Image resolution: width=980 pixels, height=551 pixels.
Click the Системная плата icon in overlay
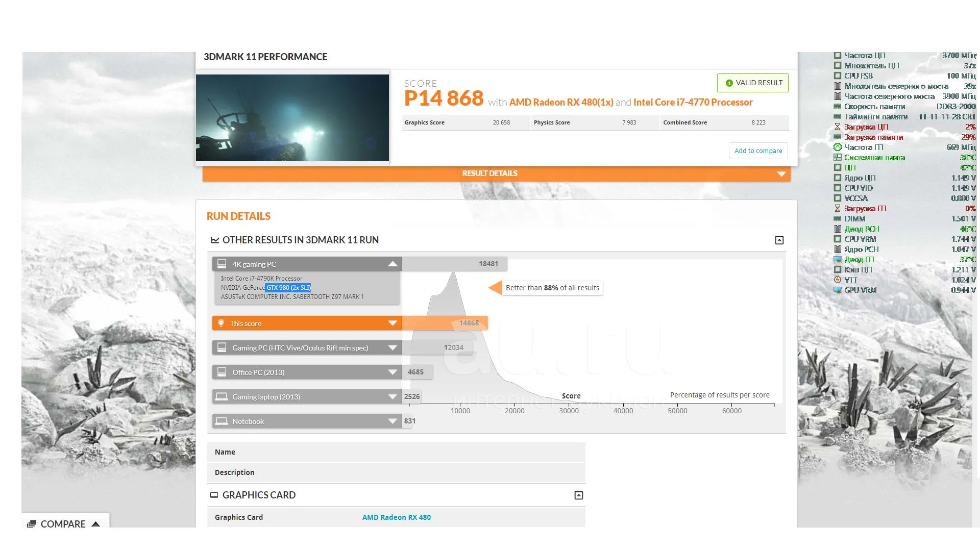click(x=837, y=157)
